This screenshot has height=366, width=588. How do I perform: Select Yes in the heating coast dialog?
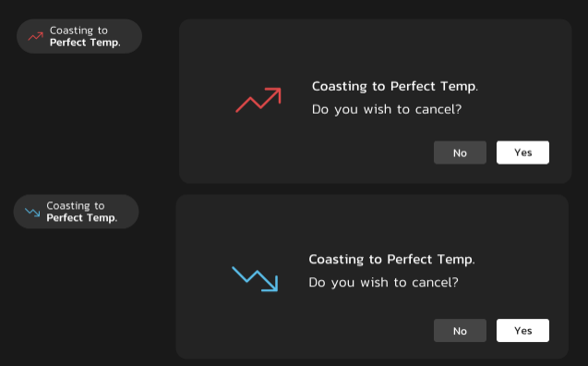522,152
